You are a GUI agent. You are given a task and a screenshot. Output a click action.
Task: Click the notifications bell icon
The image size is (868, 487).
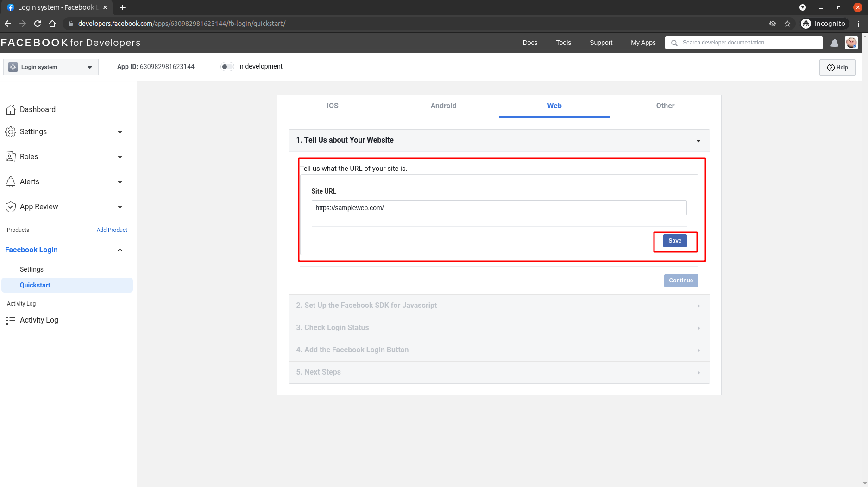coord(834,43)
